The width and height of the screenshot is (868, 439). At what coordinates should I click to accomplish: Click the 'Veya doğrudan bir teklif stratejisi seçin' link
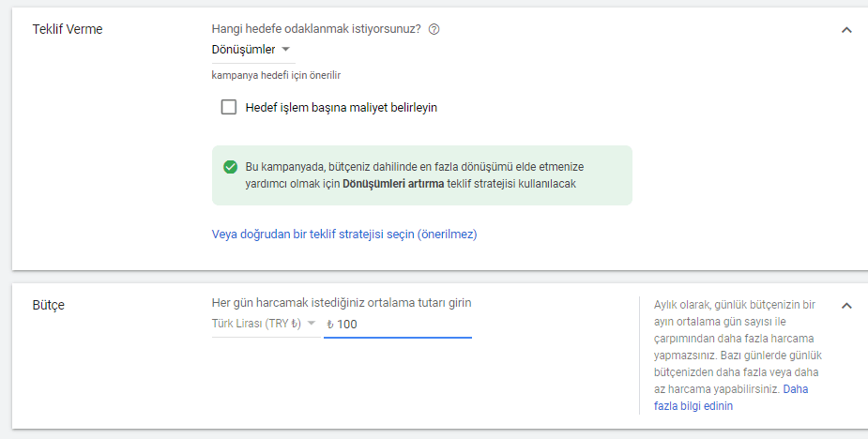[x=344, y=235]
